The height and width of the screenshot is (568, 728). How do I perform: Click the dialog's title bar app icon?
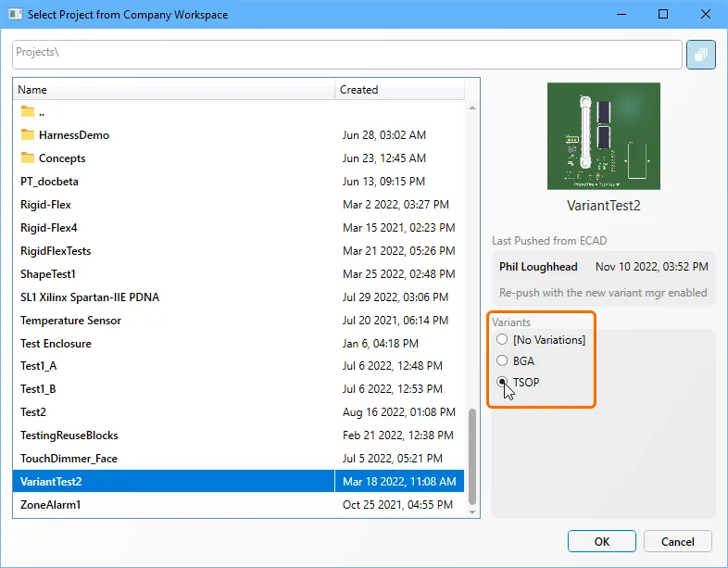pyautogui.click(x=16, y=14)
